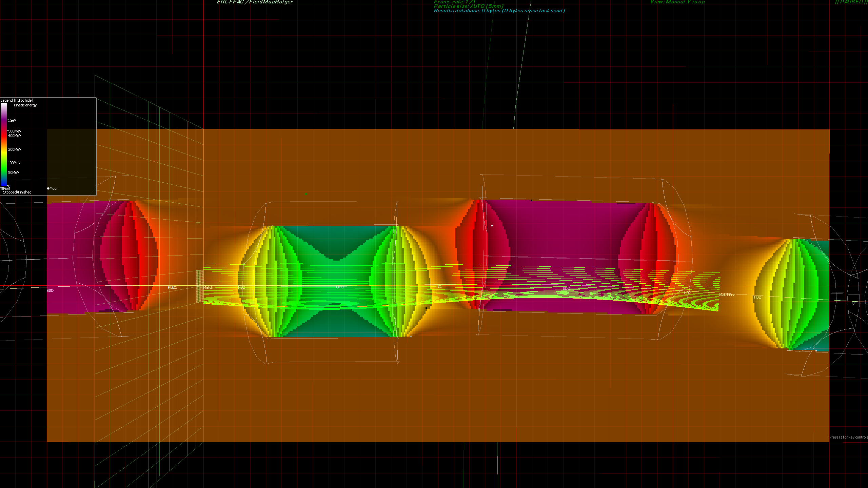Viewport: 868px width, 488px height.
Task: Click the RBD2 element label
Action: [172, 287]
